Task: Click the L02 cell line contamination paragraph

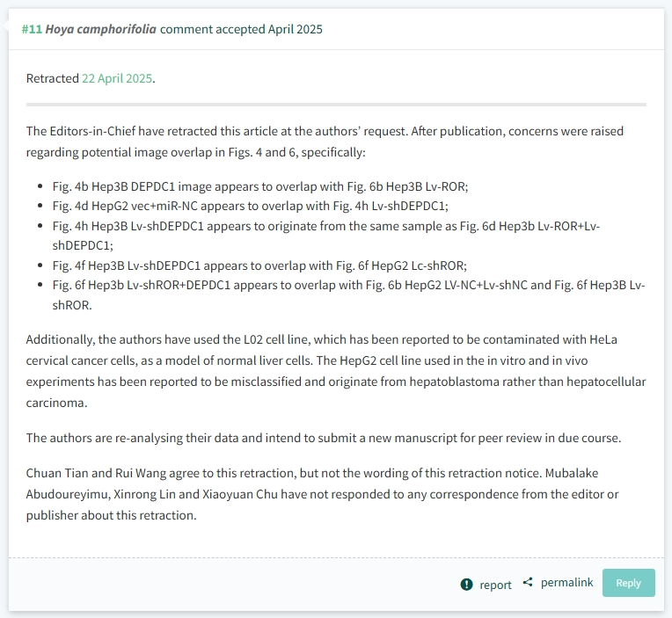Action: tap(336, 371)
